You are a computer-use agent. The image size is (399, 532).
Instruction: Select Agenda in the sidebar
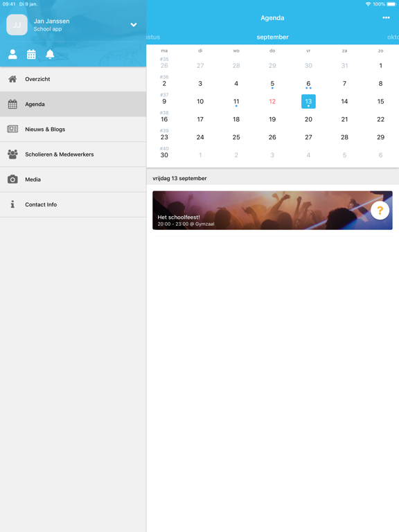73,104
